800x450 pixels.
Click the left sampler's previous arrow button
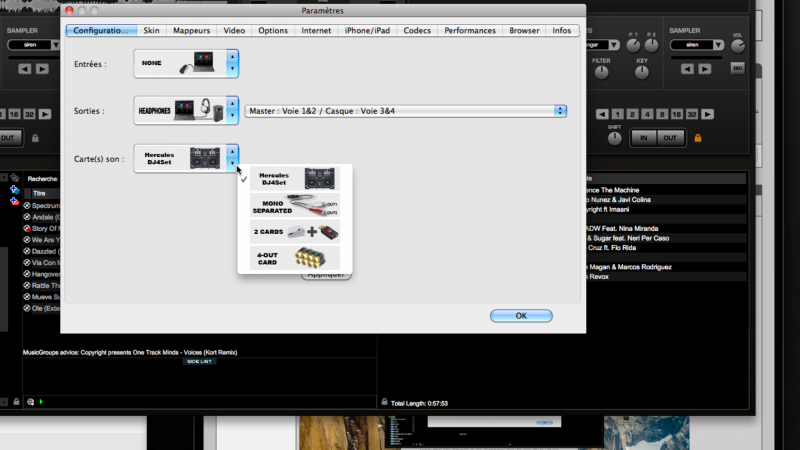[25, 68]
